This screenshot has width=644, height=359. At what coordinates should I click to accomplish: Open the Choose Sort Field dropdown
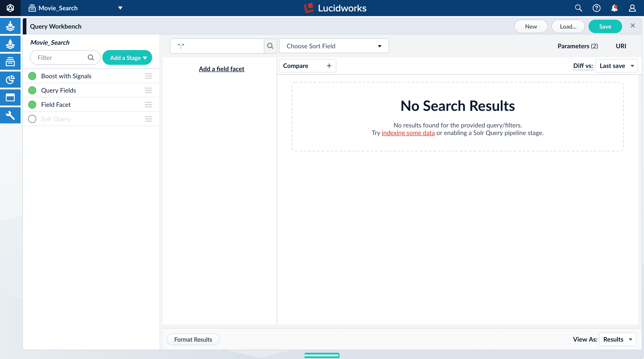coord(334,46)
